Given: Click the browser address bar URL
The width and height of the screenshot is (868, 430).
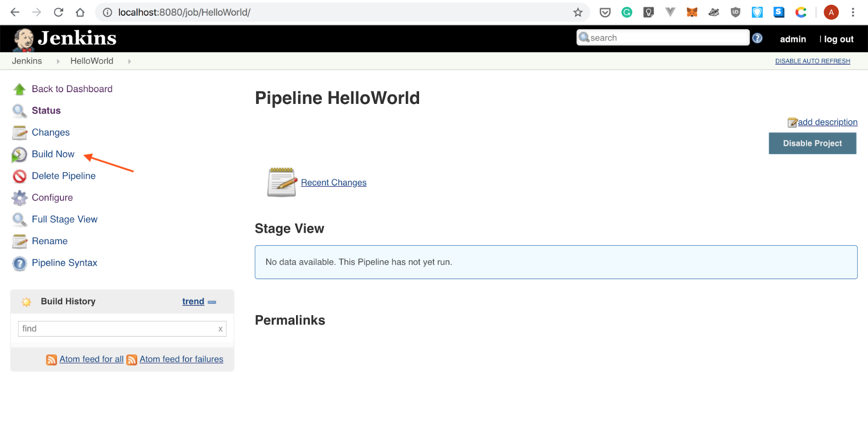Looking at the screenshot, I should (184, 13).
